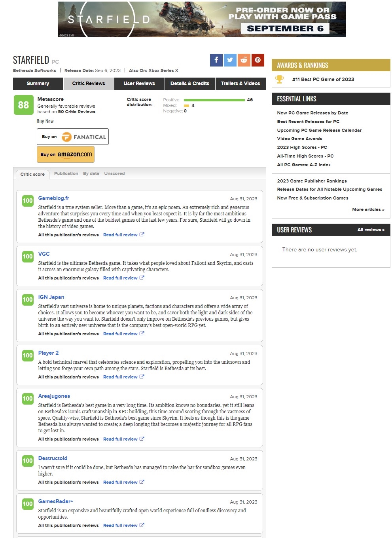View all Destructoid publication's reviews

68,482
